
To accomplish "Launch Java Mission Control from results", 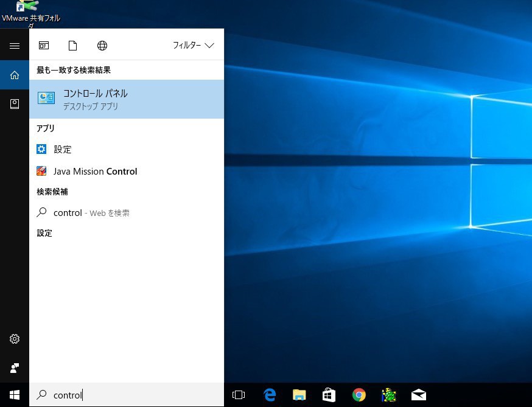I will click(x=95, y=172).
